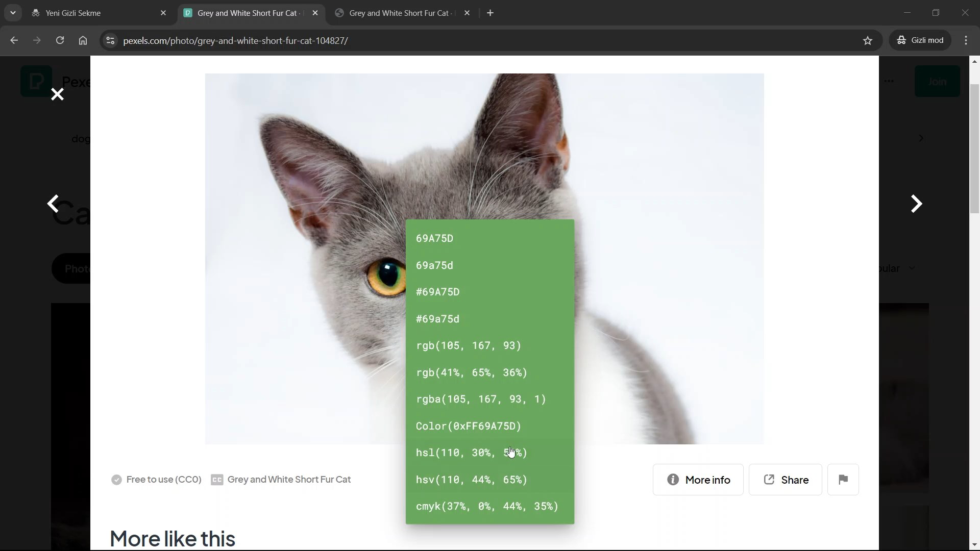
Task: Click the Share button
Action: 785,480
